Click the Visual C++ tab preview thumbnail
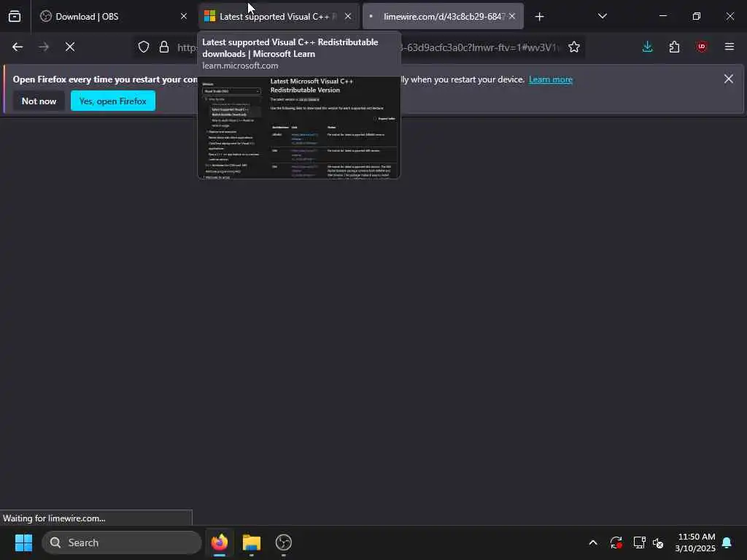Image resolution: width=747 pixels, height=560 pixels. point(299,128)
